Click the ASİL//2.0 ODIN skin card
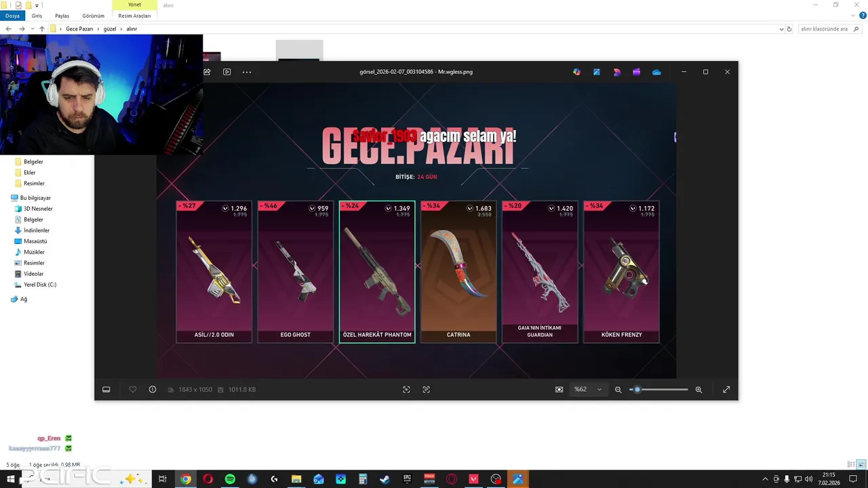The height and width of the screenshot is (488, 868). point(214,272)
